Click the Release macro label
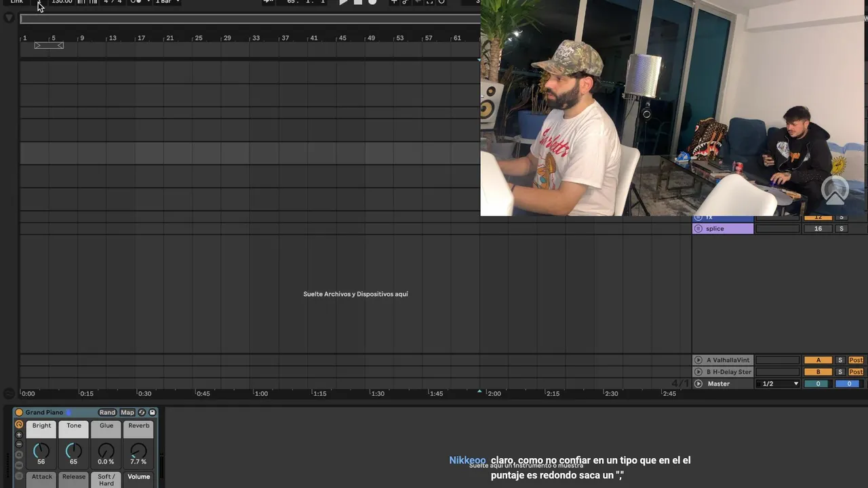 click(x=74, y=477)
